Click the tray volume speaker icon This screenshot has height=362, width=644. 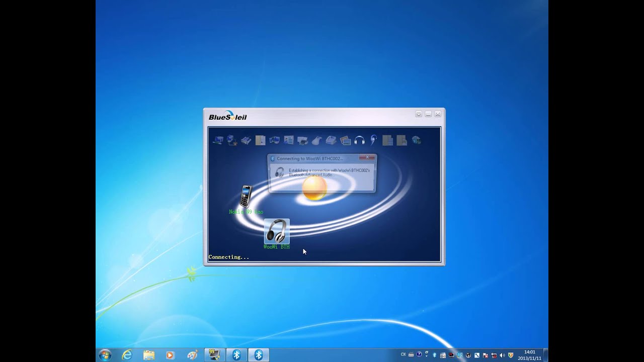coord(502,355)
